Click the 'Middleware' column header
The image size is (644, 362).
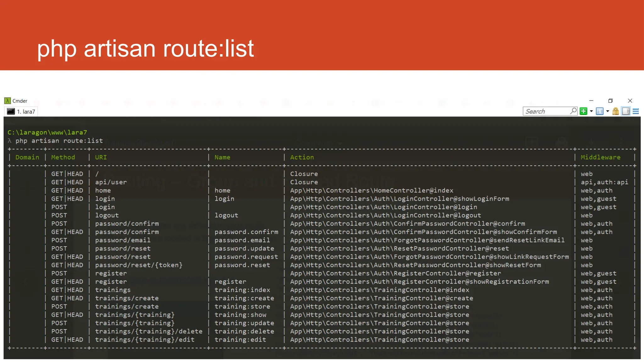(x=601, y=157)
